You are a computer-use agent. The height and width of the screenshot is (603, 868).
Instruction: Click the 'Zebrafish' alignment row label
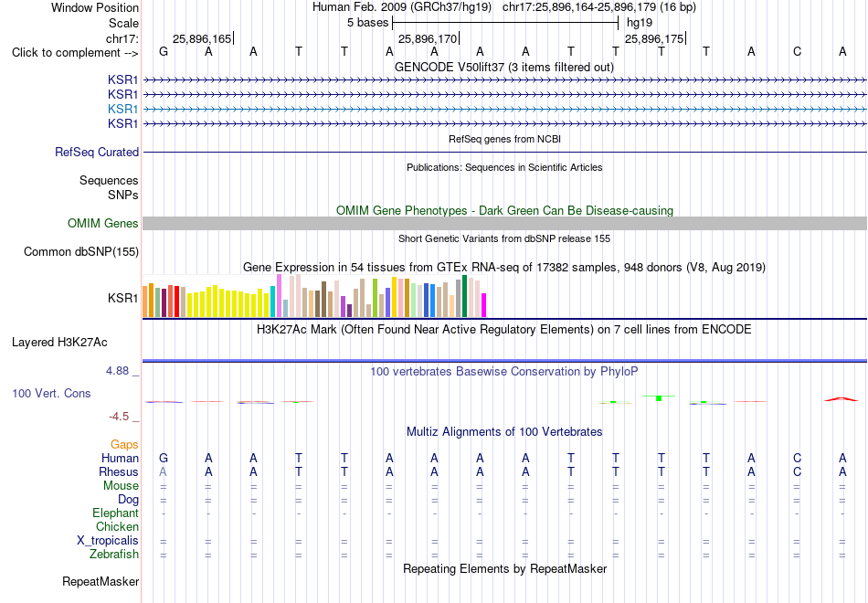coord(114,555)
